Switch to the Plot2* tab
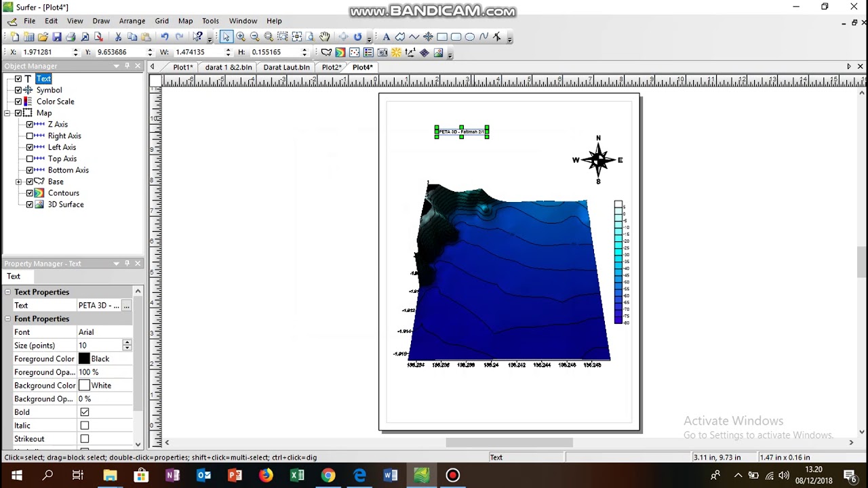The image size is (868, 488). (x=332, y=67)
